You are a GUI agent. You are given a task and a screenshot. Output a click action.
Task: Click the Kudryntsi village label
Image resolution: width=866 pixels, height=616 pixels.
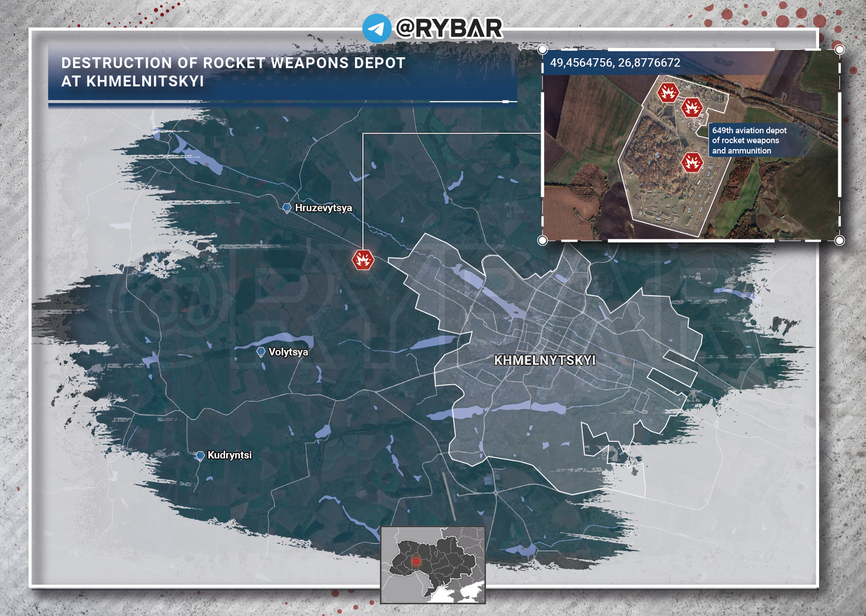click(x=229, y=455)
